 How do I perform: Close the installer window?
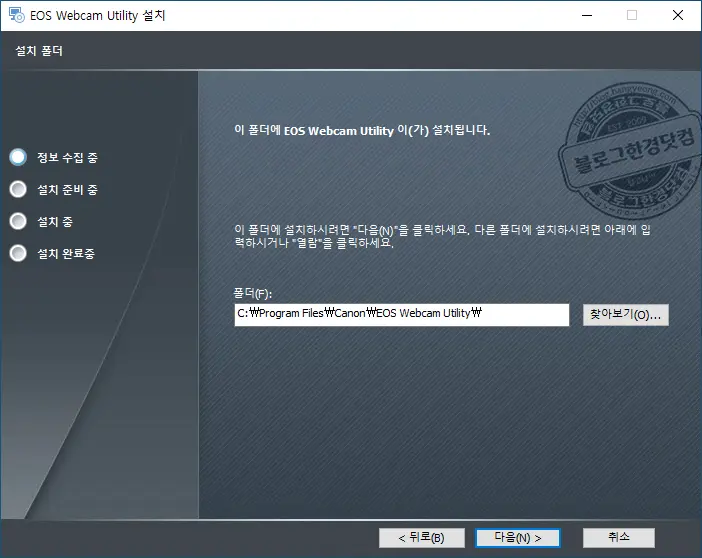pyautogui.click(x=678, y=15)
